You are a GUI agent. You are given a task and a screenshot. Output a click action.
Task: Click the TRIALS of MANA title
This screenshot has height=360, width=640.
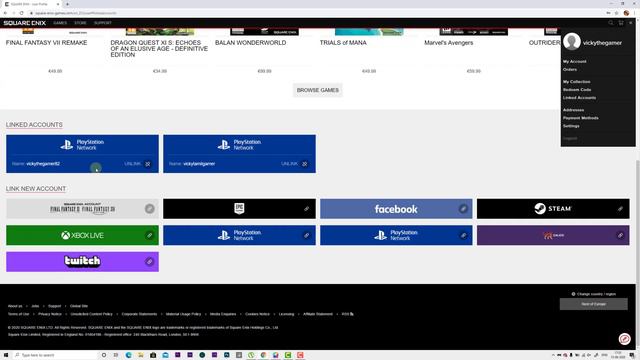(x=343, y=42)
